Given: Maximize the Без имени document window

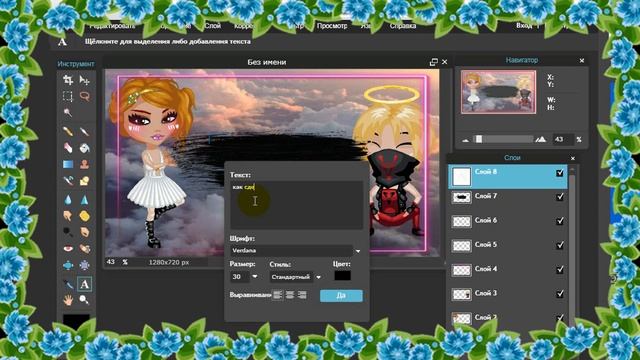Looking at the screenshot, I should click(x=433, y=62).
